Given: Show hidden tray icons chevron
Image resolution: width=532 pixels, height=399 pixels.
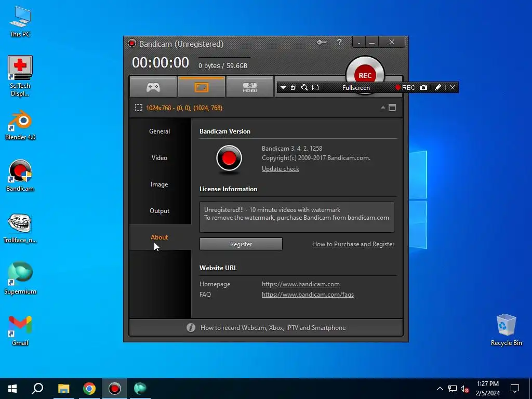Looking at the screenshot, I should (440, 389).
